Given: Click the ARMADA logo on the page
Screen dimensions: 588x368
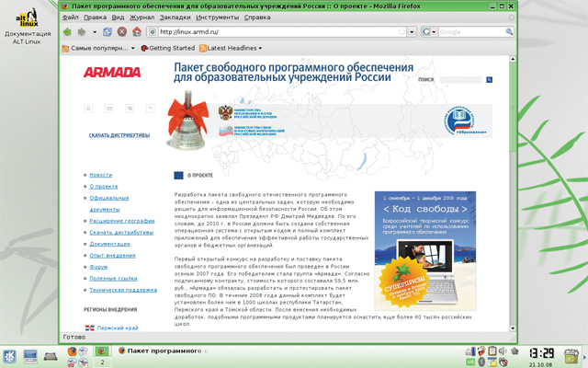Looking at the screenshot, I should pos(112,72).
